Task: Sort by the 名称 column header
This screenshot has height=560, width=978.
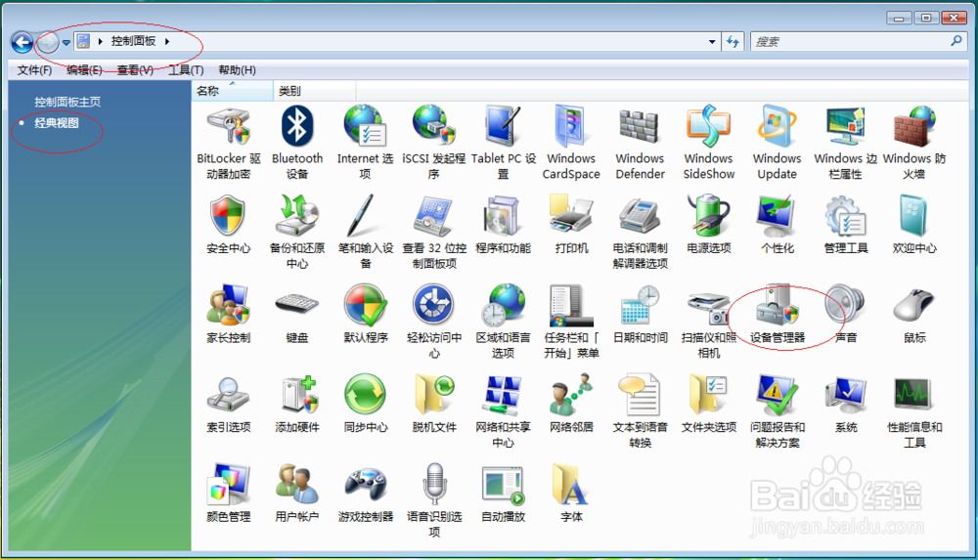Action: 232,91
